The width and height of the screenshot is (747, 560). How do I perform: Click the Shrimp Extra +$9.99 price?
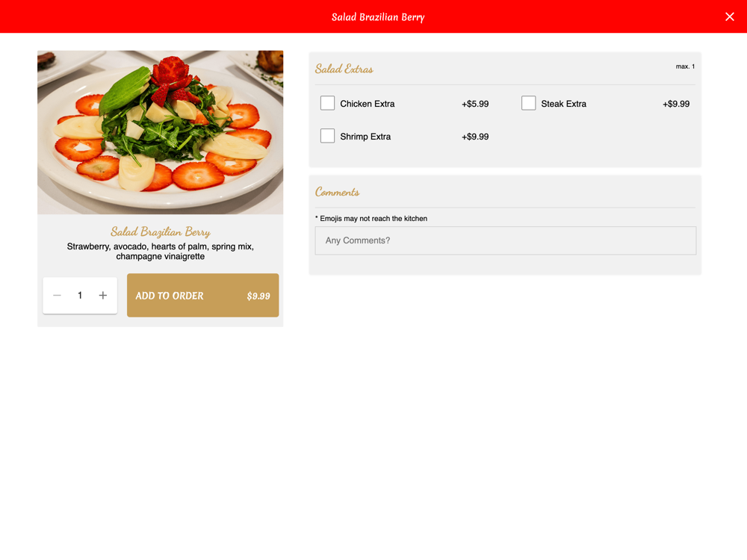[x=475, y=137]
